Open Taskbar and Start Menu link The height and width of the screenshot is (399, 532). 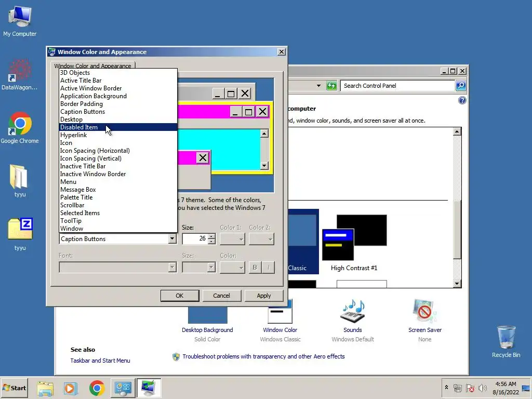[100, 361]
